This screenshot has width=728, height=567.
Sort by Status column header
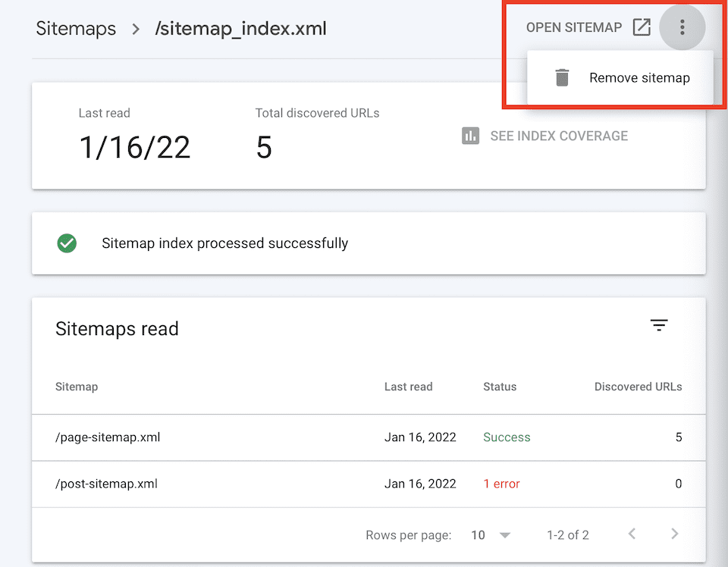499,387
